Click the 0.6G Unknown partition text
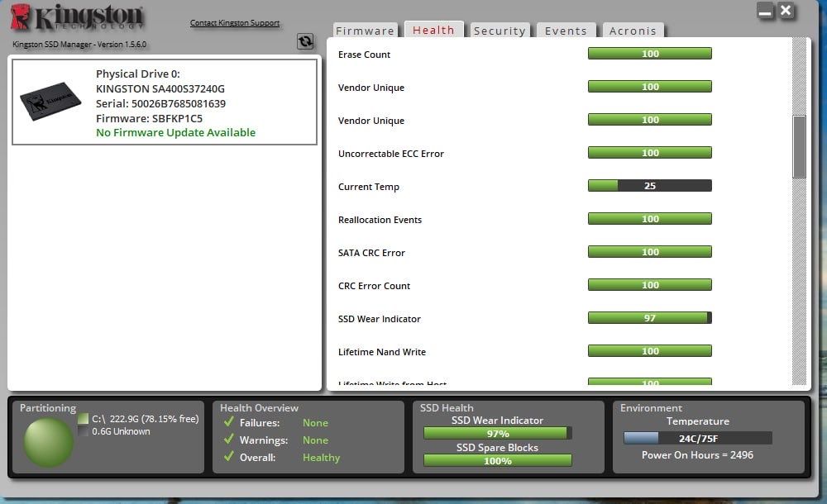 (x=121, y=431)
